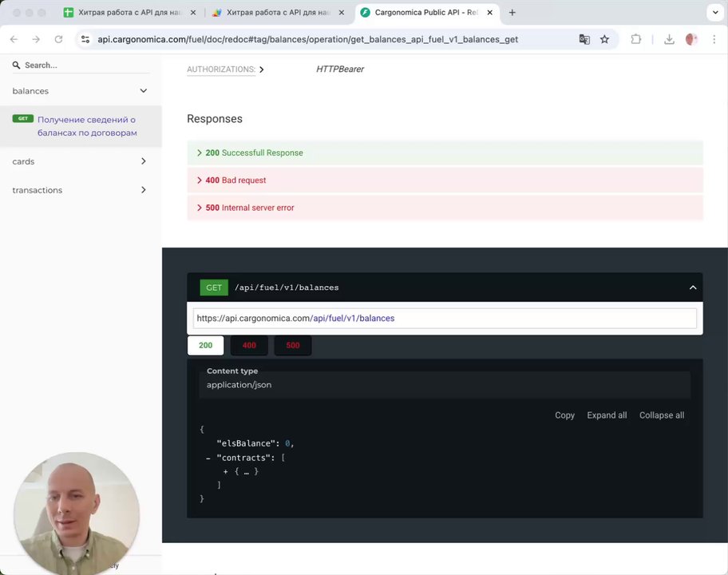
Task: Click the HTTPBearer authorization text
Action: click(x=340, y=69)
